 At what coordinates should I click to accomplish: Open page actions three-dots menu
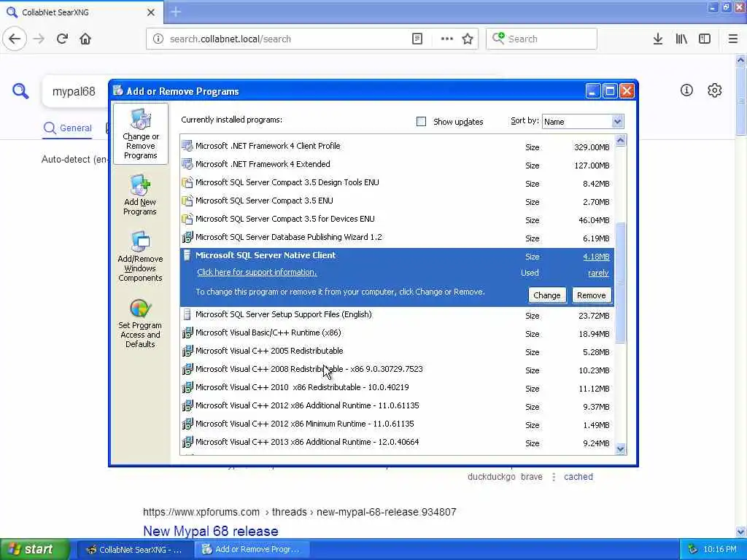447,39
